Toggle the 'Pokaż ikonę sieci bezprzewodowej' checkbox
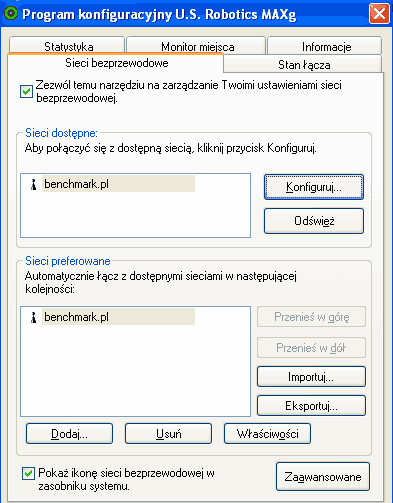Viewport: 393px width, 503px height. click(x=28, y=473)
